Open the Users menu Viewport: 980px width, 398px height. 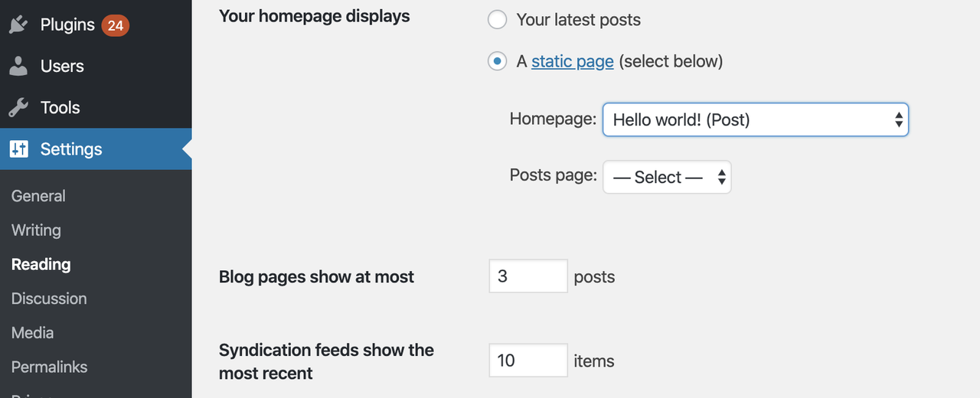pyautogui.click(x=62, y=66)
